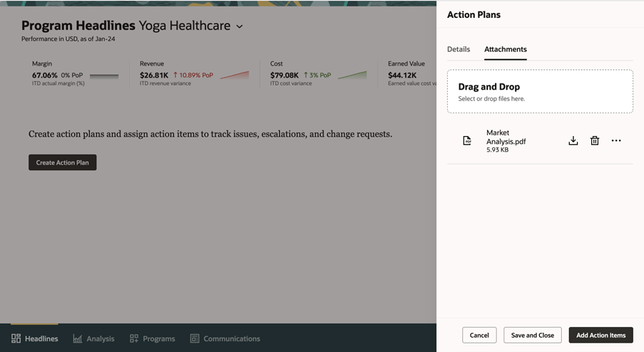Click the PDF file icon

tap(467, 141)
